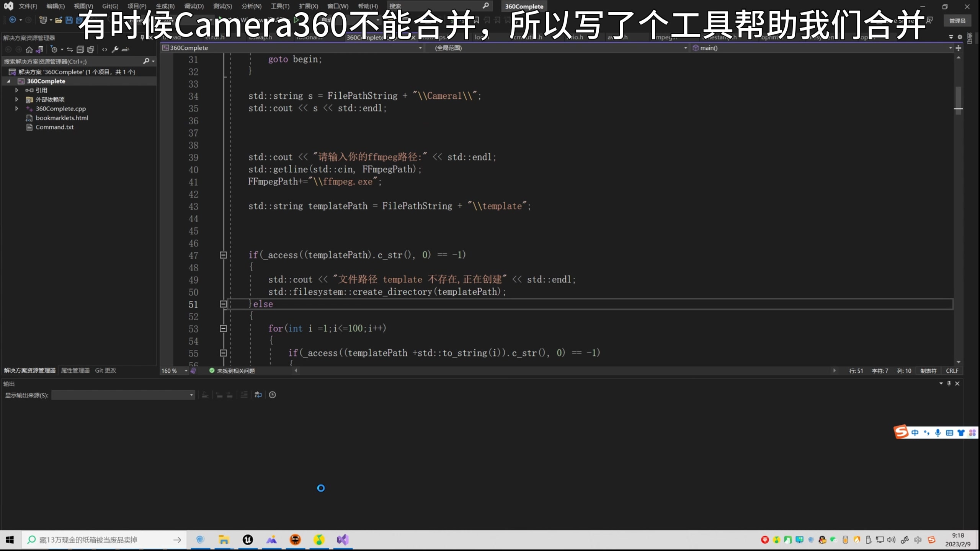Toggle Show All Files icon in Solution Explorer
The height and width of the screenshot is (551, 980).
(90, 49)
